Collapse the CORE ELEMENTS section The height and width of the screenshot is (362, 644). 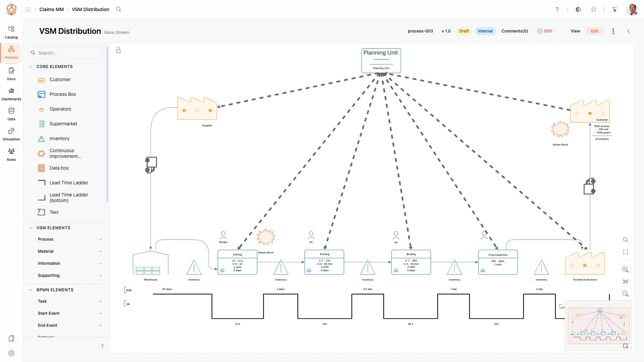click(x=31, y=67)
